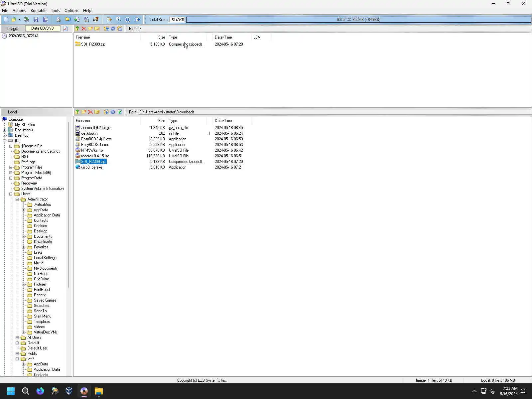Screen dimensions: 532x399
Task: Open the dropdown arrow beside the Open icon
Action: tap(19, 20)
